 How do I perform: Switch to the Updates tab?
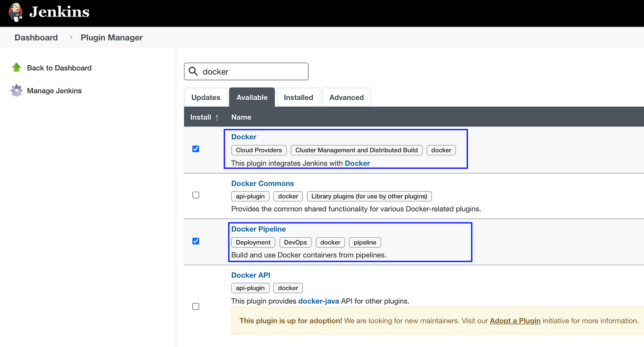[x=206, y=97]
